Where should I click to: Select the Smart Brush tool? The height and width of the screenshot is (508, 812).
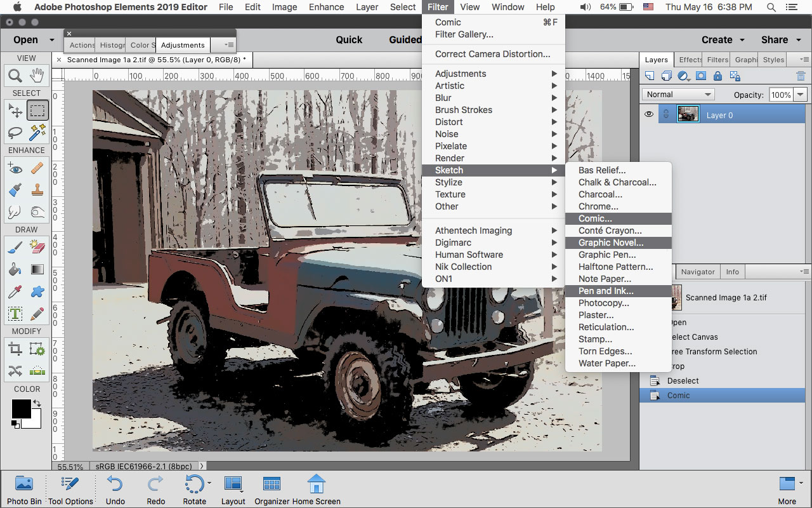[15, 190]
